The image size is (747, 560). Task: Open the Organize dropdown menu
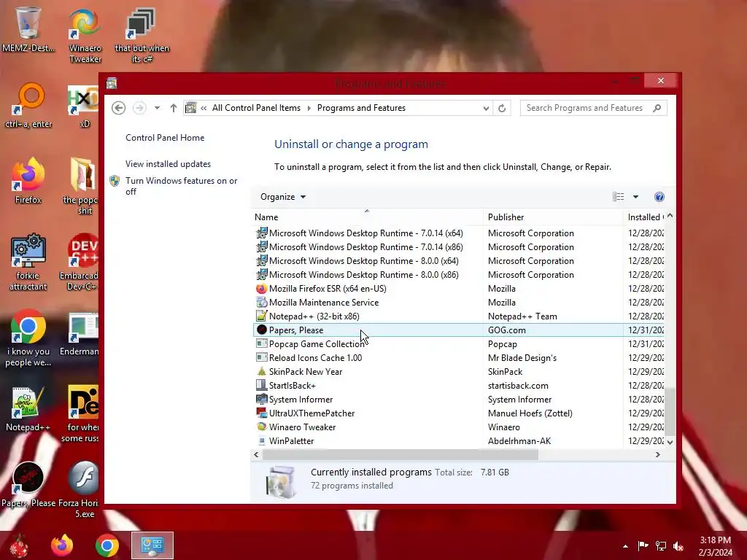tap(283, 197)
